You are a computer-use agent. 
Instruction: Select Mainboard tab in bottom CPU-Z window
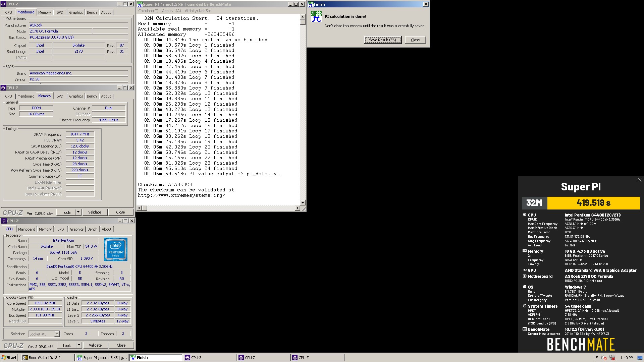coord(26,229)
